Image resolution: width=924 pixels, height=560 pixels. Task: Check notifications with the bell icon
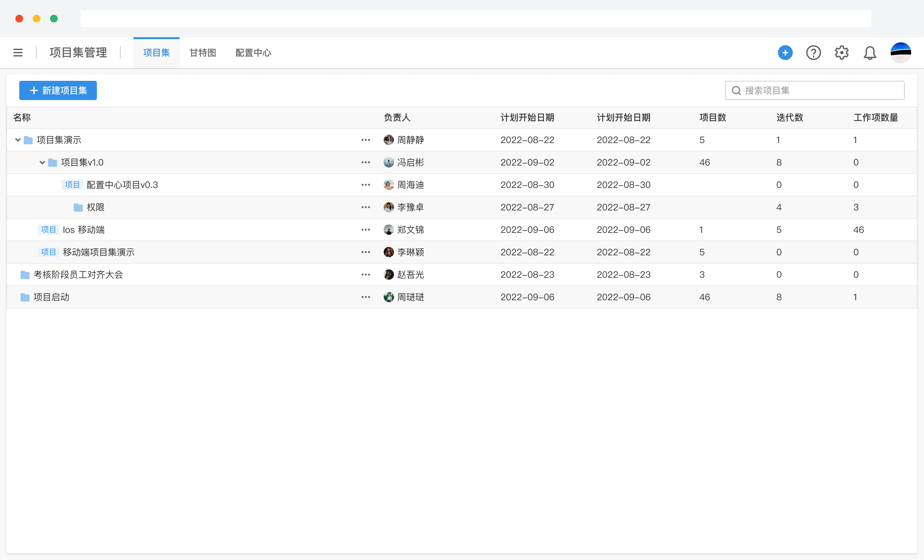(870, 53)
